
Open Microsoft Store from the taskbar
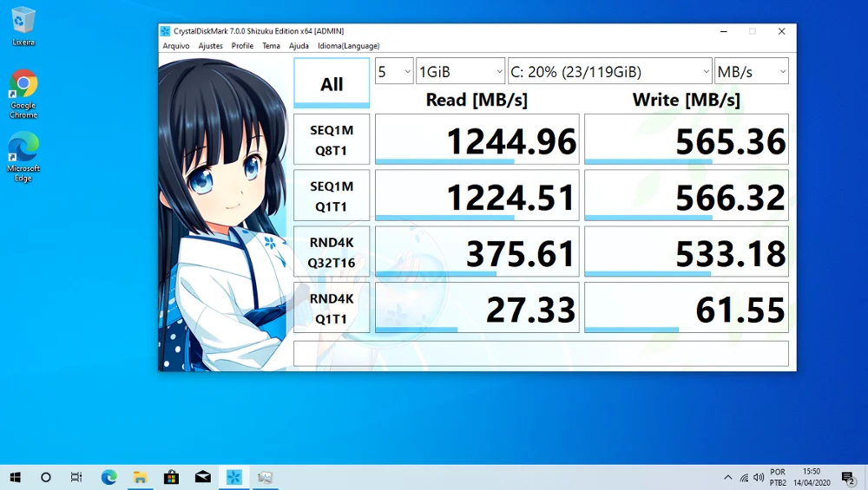[x=171, y=477]
